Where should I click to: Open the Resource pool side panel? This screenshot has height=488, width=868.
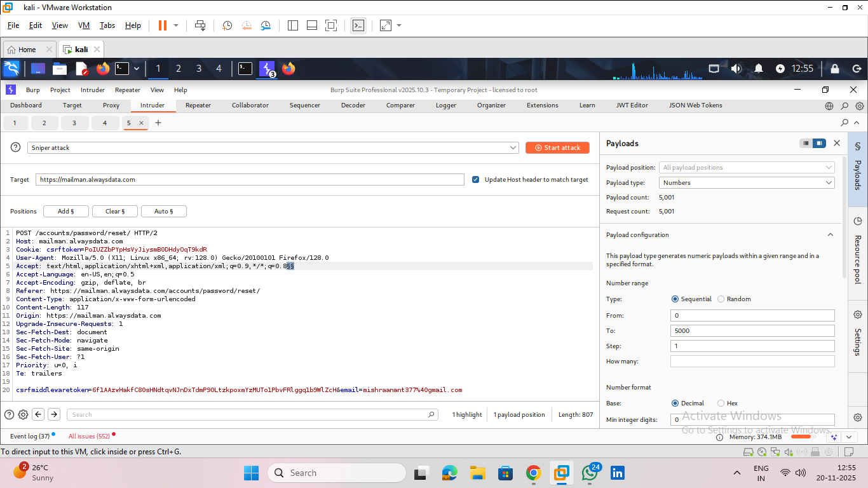(857, 222)
